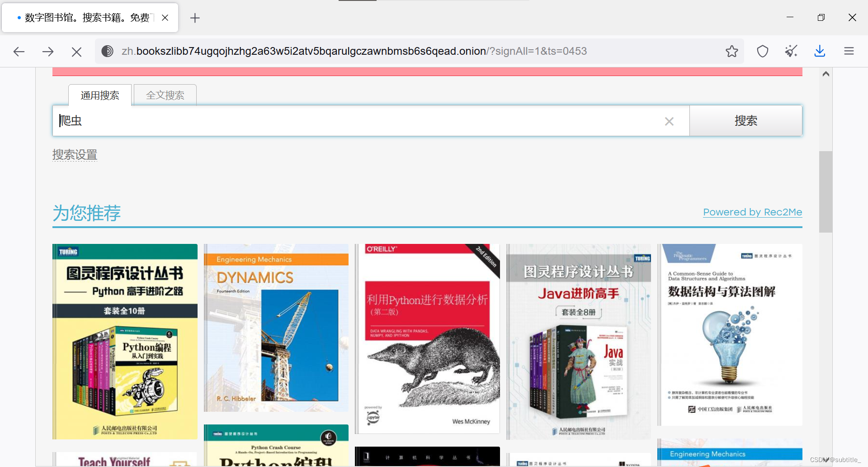This screenshot has width=868, height=467.
Task: Open the browser hamburger menu
Action: click(849, 51)
